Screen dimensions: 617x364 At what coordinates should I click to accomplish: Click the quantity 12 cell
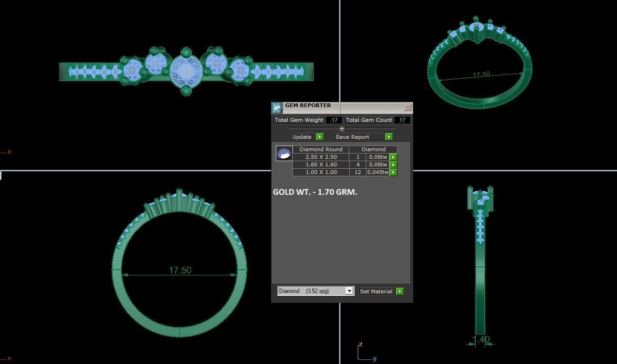coord(358,172)
